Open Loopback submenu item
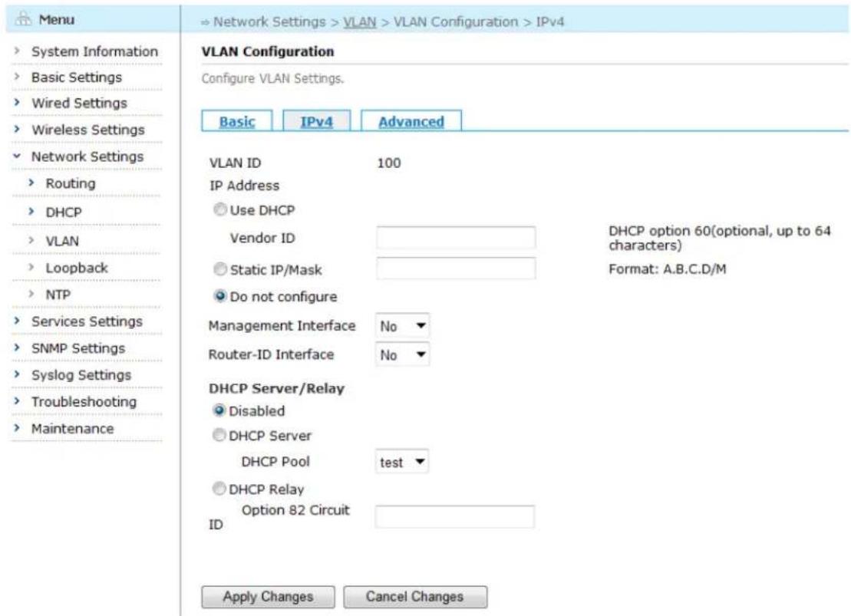The image size is (851, 616). pyautogui.click(x=77, y=268)
